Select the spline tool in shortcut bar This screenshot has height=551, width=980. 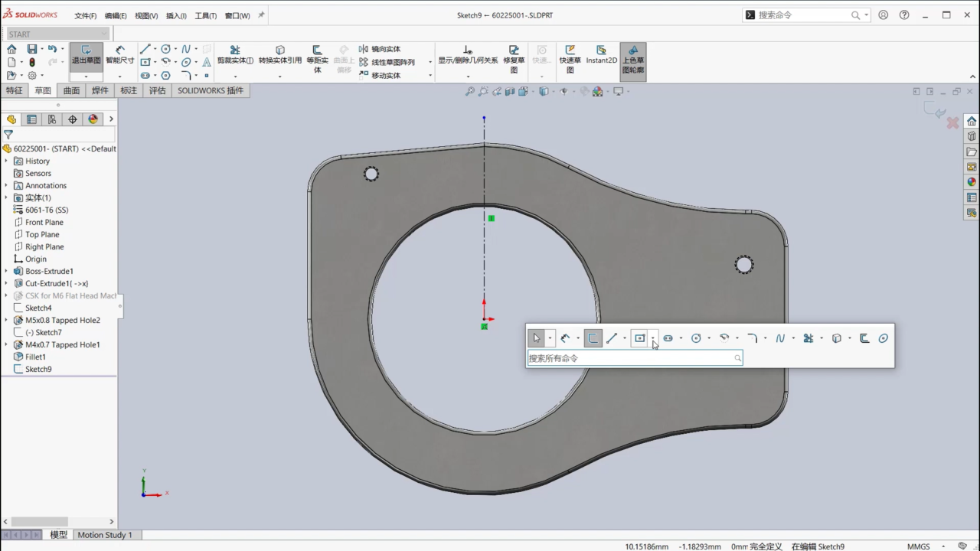click(x=780, y=338)
